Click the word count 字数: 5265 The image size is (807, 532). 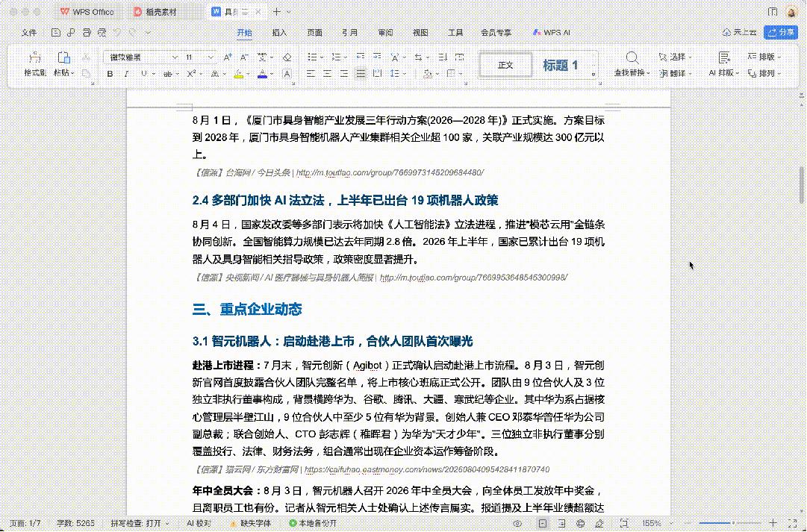[x=75, y=523]
